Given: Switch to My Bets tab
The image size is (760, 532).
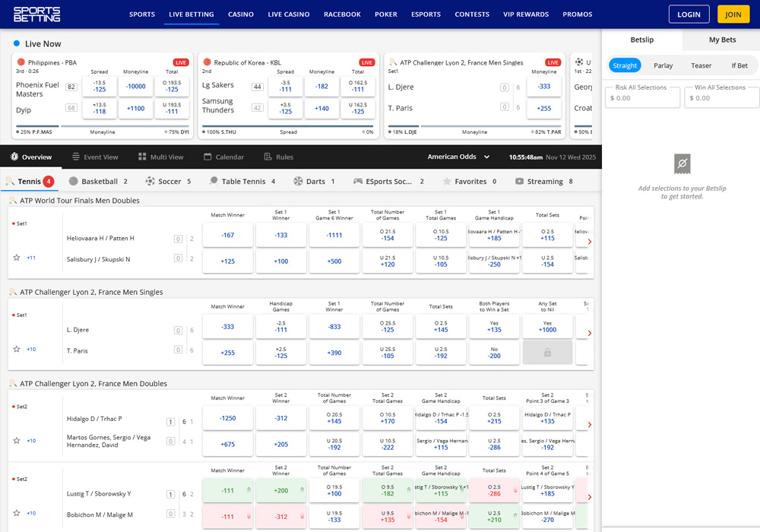Looking at the screenshot, I should tap(722, 40).
